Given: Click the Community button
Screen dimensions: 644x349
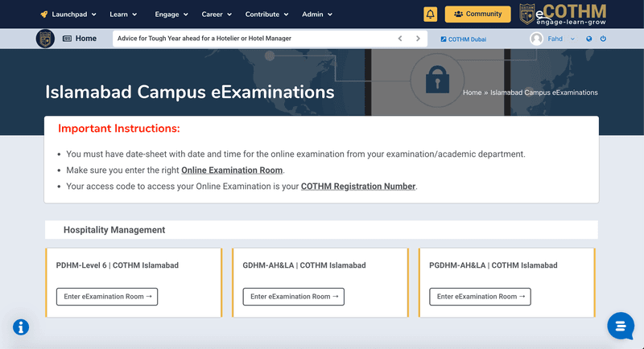Looking at the screenshot, I should click(477, 14).
